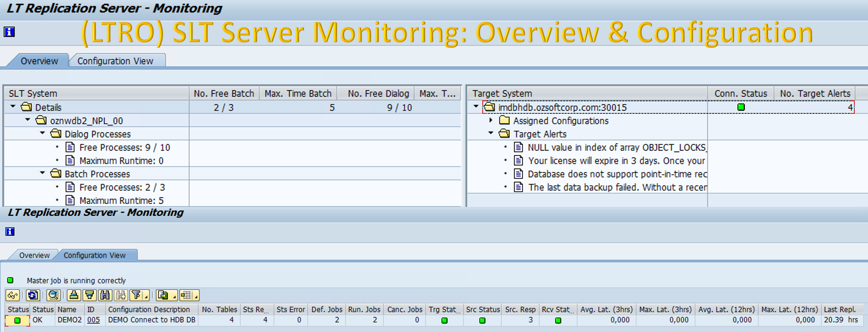The image size is (868, 332).
Task: Click the magnifier details icon in the toolbar
Action: (53, 295)
